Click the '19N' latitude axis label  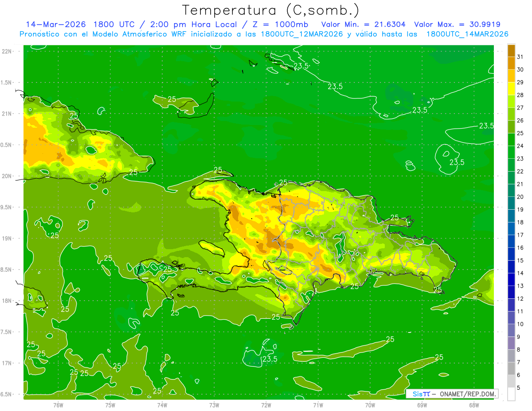tap(6, 238)
